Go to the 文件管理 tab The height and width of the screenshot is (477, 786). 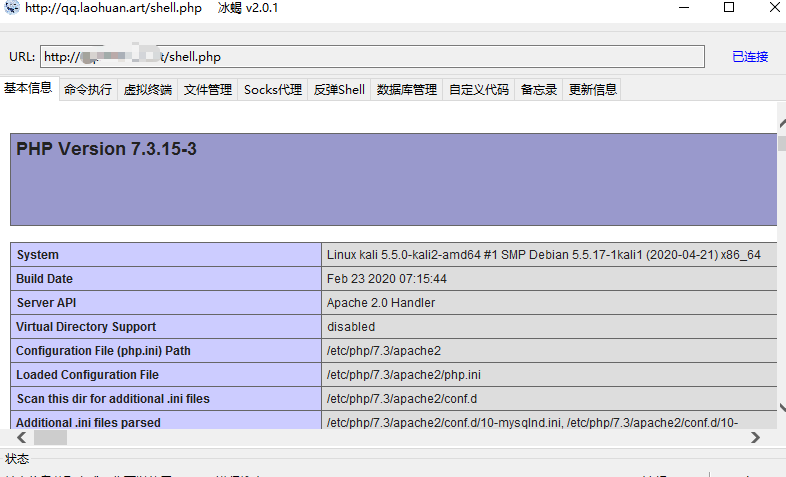coord(208,90)
